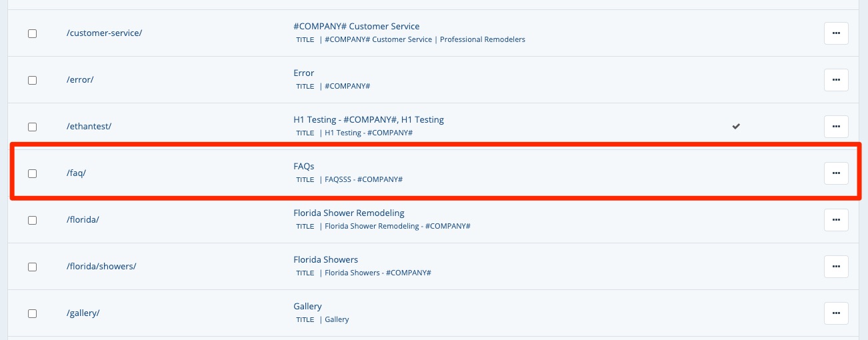This screenshot has width=868, height=340.
Task: Select the /florida/showers/ row checkbox
Action: tap(32, 267)
